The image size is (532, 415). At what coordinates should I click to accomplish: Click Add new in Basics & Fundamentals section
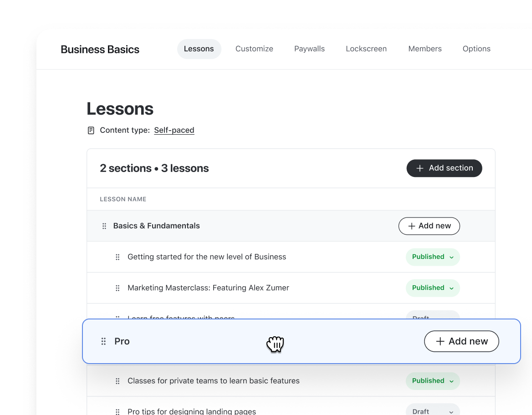429,226
